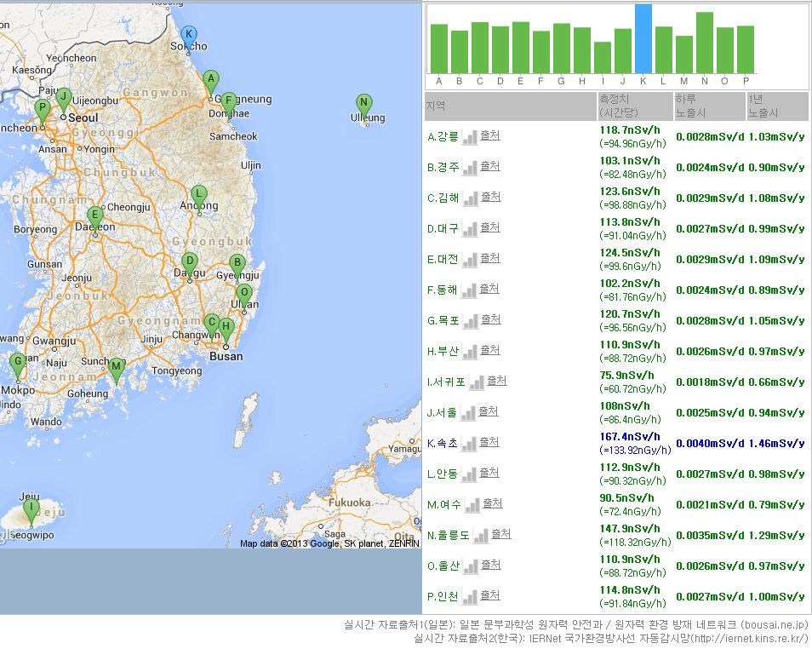Open the 출처 link for J.서울
Screen dimensions: 812x649
pos(488,411)
